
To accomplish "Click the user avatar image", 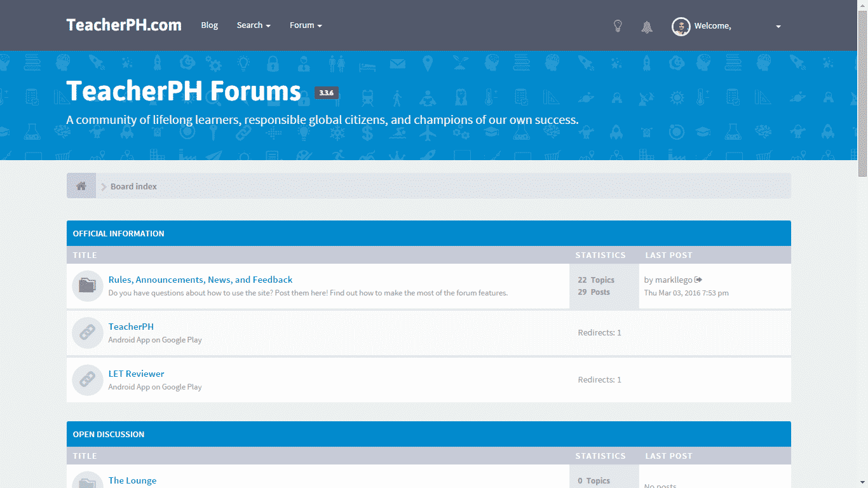I will pyautogui.click(x=681, y=26).
